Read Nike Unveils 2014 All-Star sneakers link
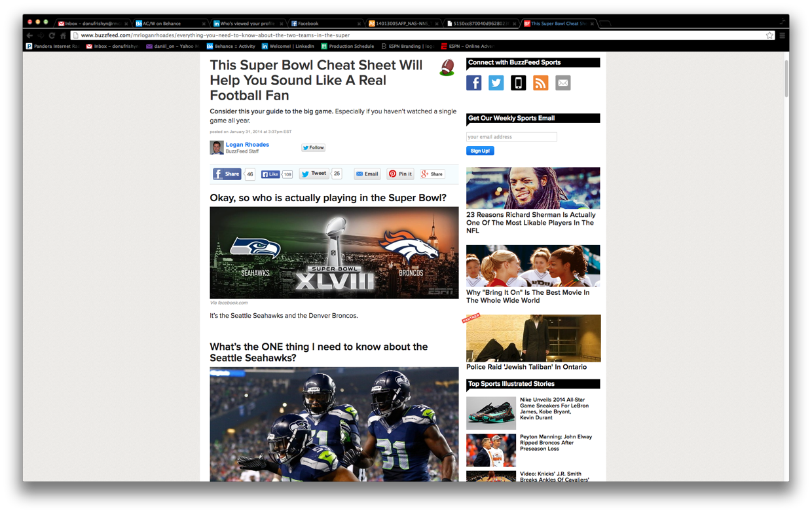This screenshot has width=812, height=513. (554, 408)
